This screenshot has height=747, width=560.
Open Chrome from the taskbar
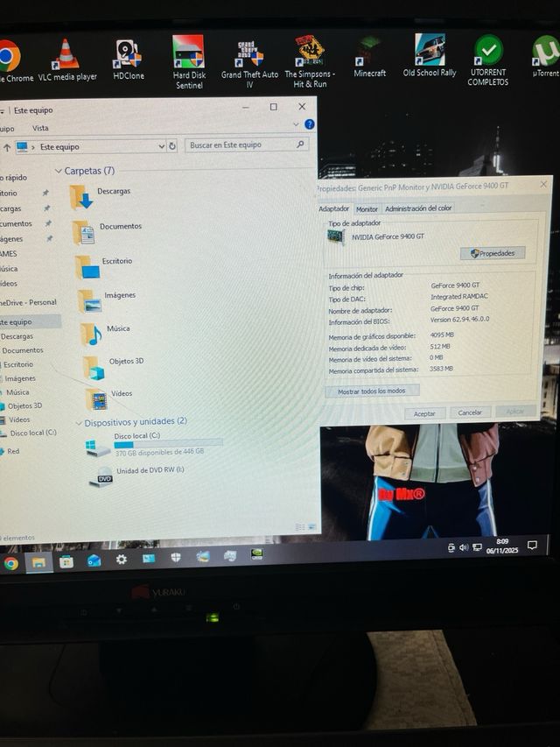11,564
